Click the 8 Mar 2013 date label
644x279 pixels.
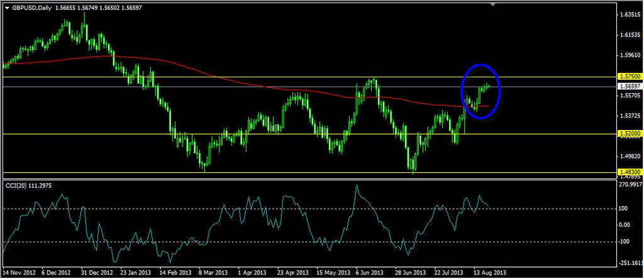(214, 273)
